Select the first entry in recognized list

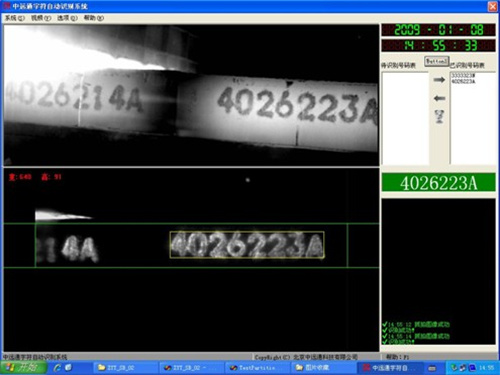coord(463,76)
